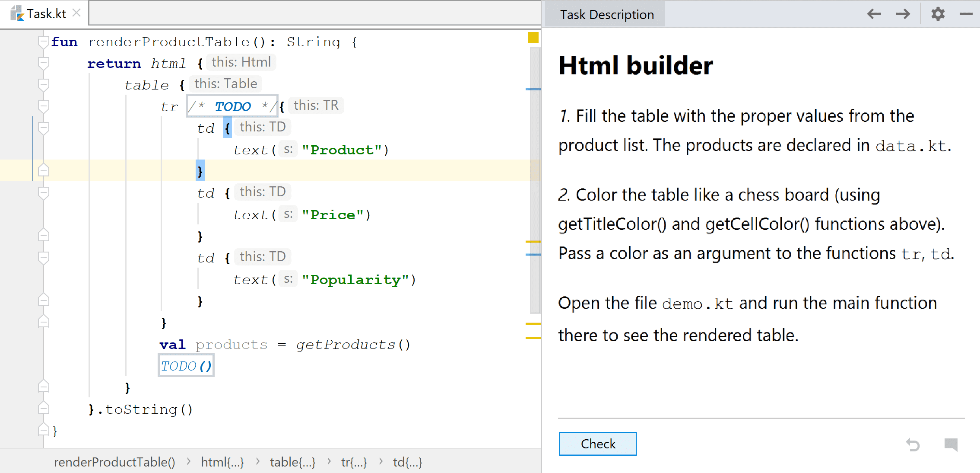Click the yellow inspection status indicator

[533, 38]
